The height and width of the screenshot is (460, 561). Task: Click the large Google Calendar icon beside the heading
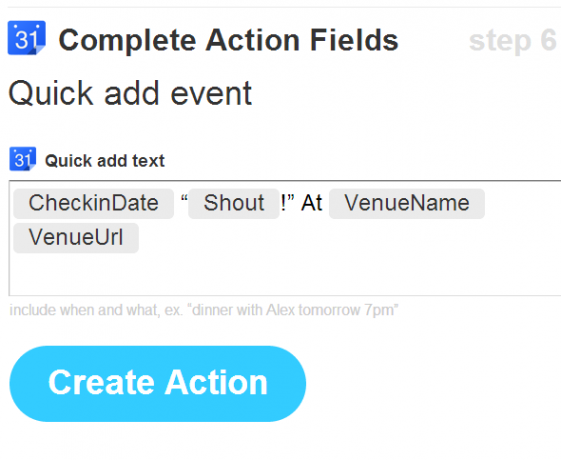[x=26, y=38]
